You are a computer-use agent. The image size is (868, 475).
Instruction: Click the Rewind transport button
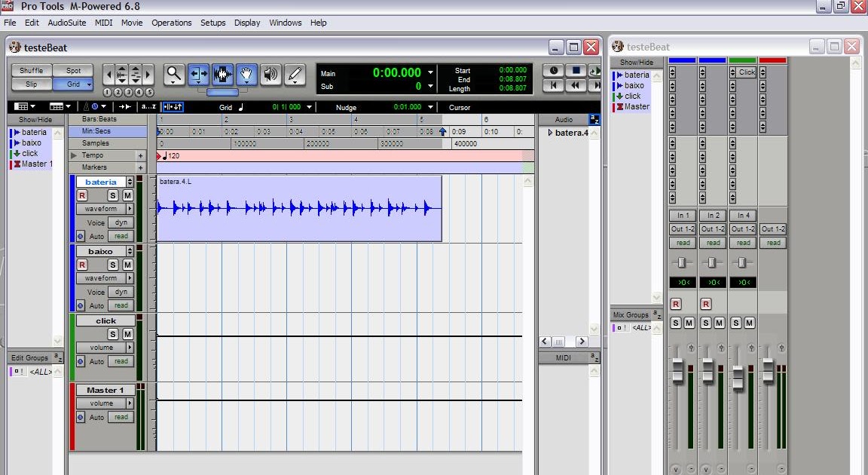pos(576,85)
